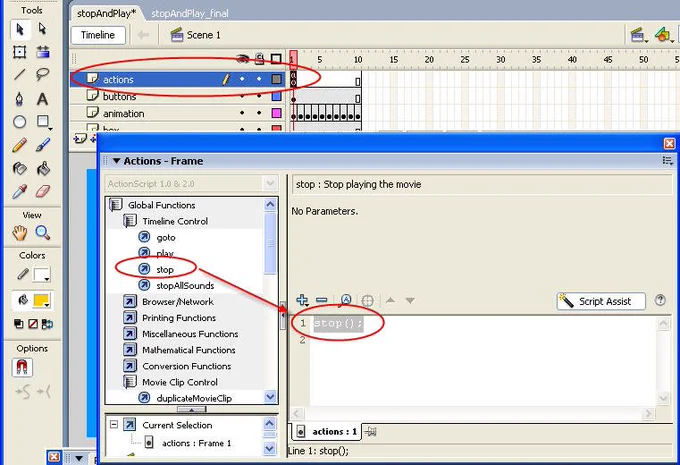This screenshot has height=465, width=680.
Task: Pick the Text tool
Action: click(42, 98)
